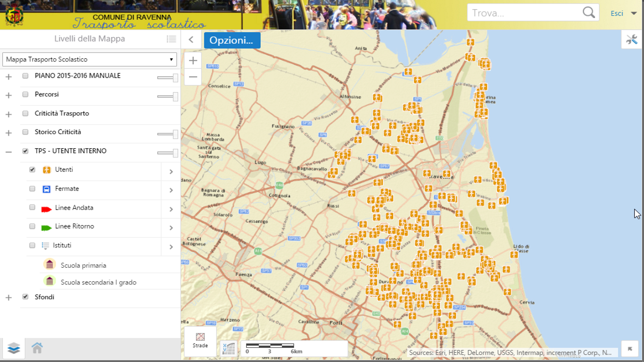Click Scuola secondaria I grado building icon
Screen dimensions: 644x362
click(50, 281)
